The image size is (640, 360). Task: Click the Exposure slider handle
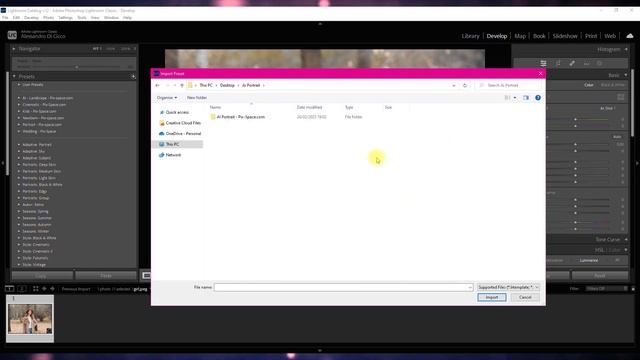click(x=576, y=144)
